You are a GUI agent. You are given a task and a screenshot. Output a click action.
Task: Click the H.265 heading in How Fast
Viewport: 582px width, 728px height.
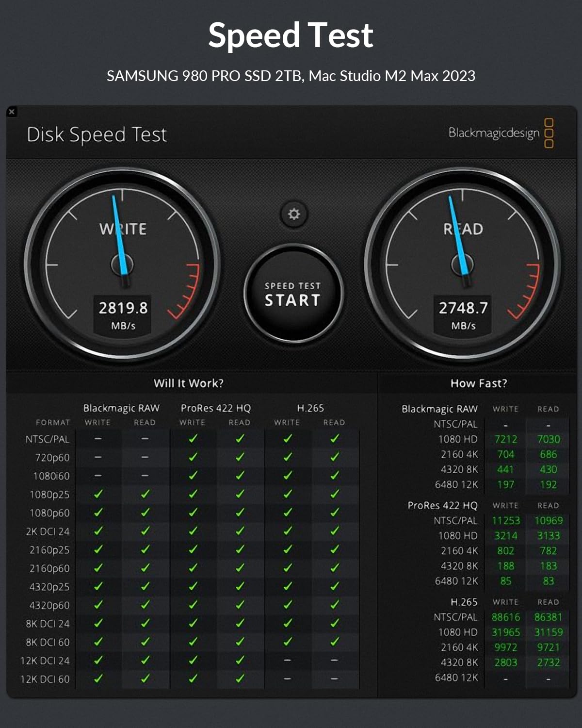[464, 602]
